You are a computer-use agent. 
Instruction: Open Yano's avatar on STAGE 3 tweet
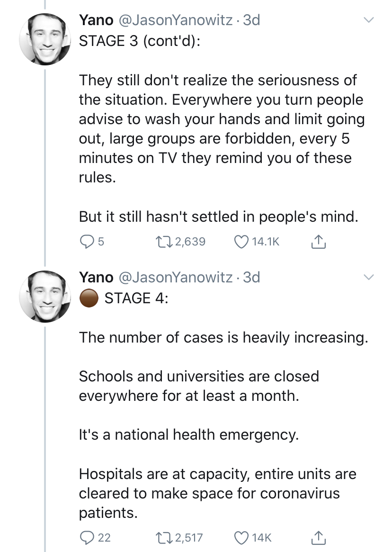click(x=45, y=38)
